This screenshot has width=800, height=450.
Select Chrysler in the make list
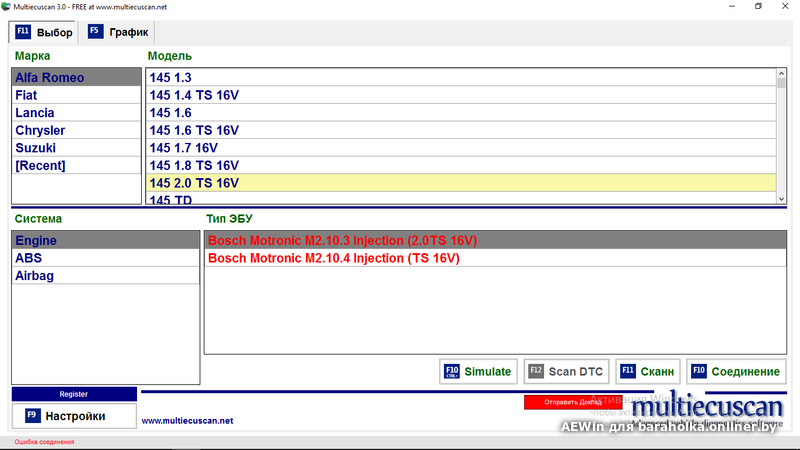pos(77,131)
